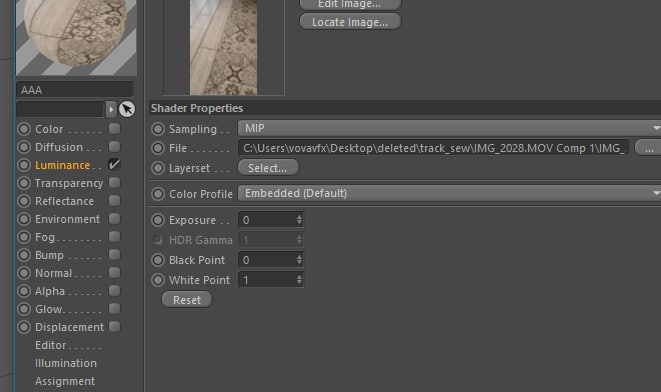Click the animation dot beside Reflectance channel

click(24, 201)
